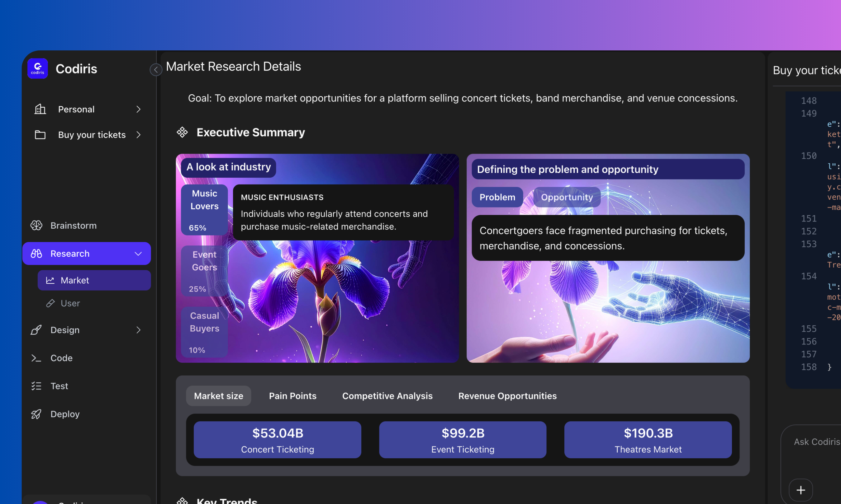This screenshot has height=504, width=841.
Task: Open the Pain Points tab
Action: coord(292,396)
